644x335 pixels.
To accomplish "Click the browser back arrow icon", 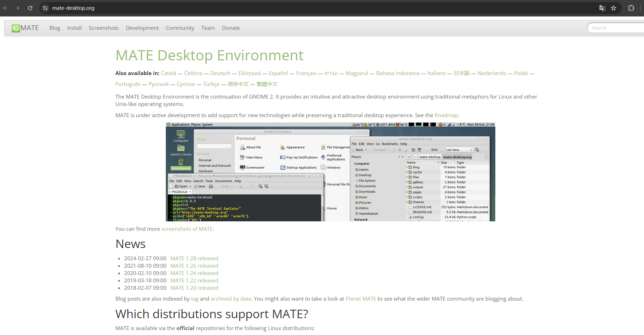I will pos(5,8).
